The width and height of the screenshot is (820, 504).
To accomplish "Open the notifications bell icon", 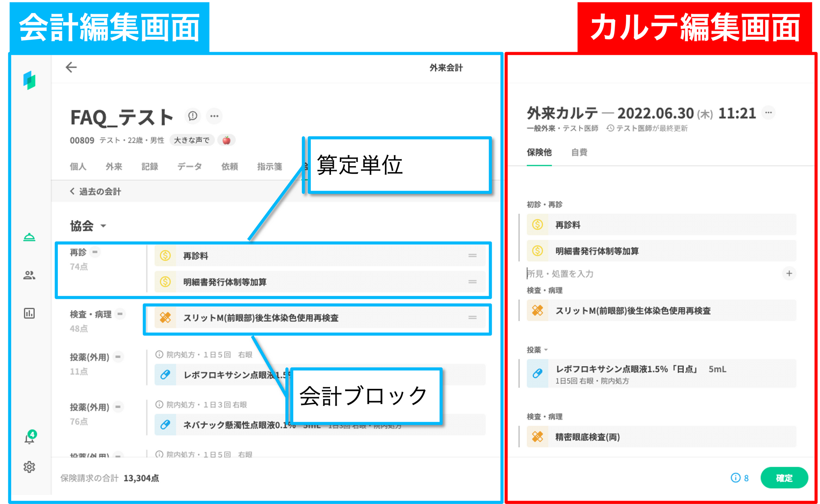I will pos(29,439).
